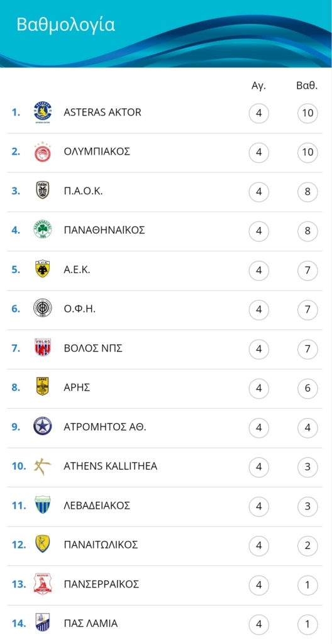Click the Athens Kallithea gold figure logo
The image size is (332, 644).
pos(43,466)
